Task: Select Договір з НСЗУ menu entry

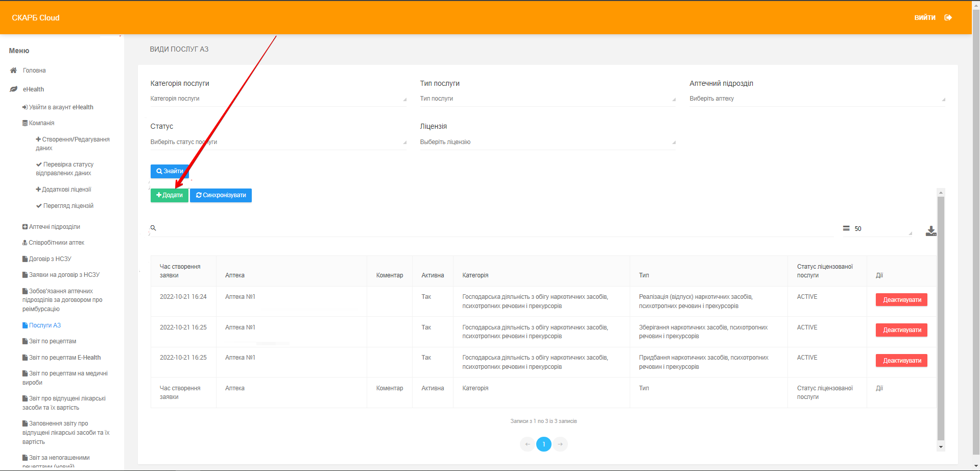Action: 50,259
